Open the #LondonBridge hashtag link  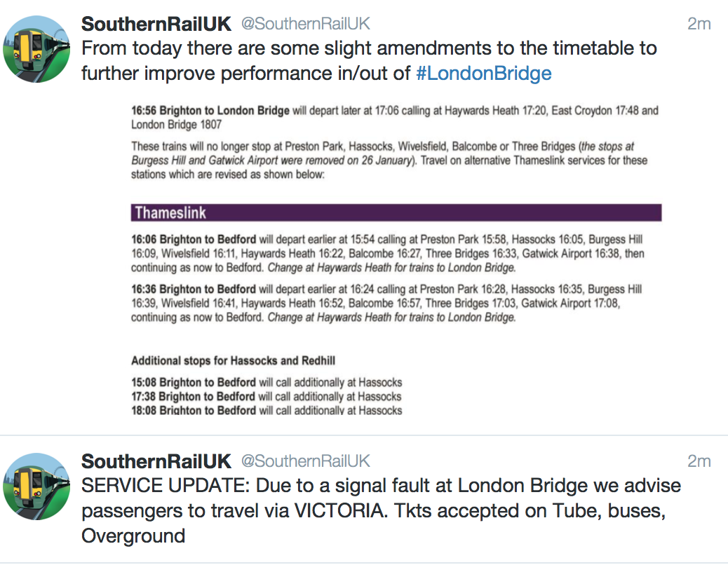click(x=483, y=74)
